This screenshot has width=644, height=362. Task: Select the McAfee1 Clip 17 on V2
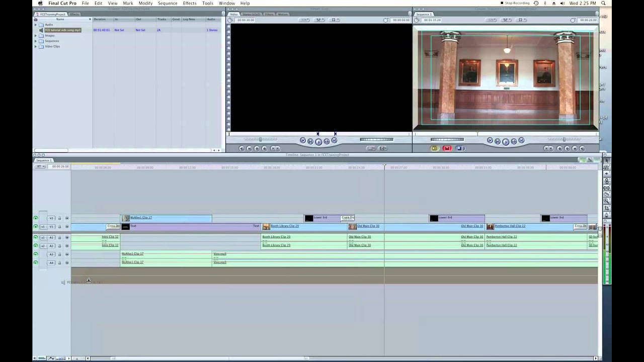pos(166,218)
